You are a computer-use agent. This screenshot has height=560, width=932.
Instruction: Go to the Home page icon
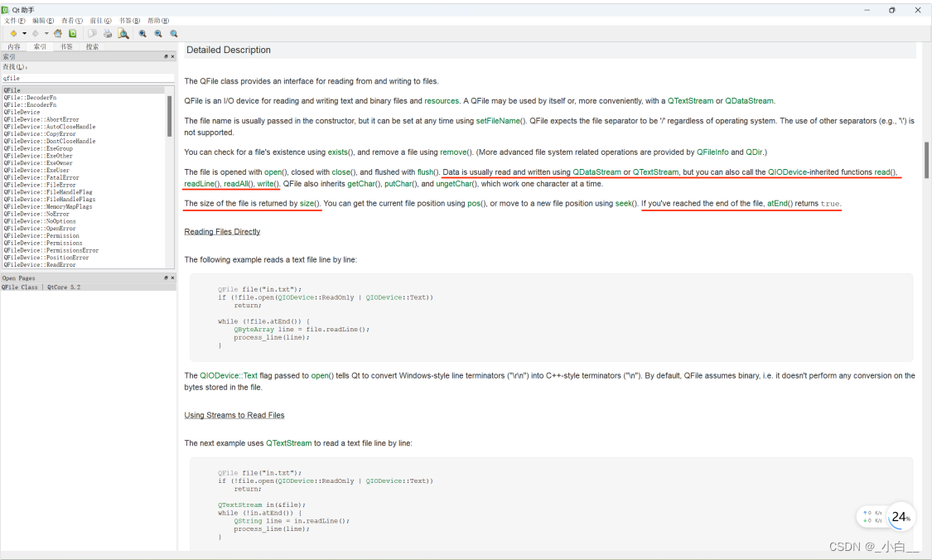(58, 33)
